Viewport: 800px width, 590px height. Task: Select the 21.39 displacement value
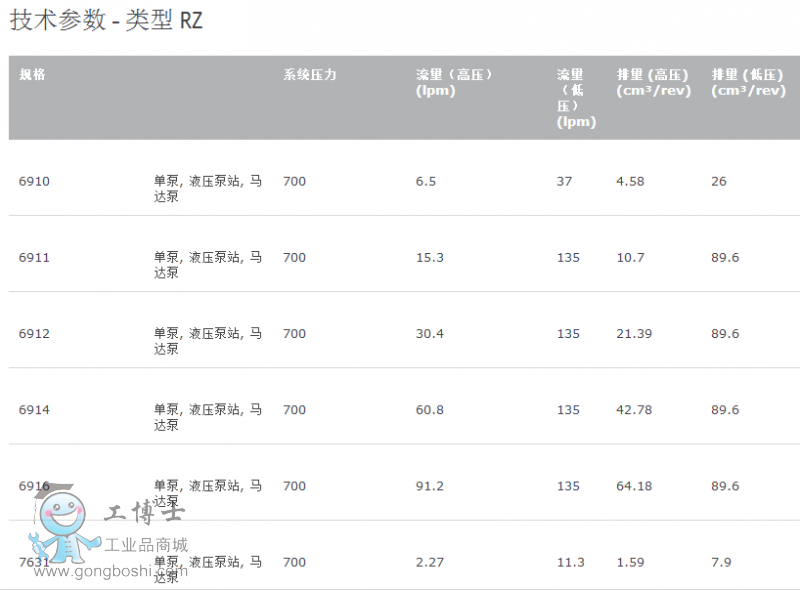click(x=635, y=334)
